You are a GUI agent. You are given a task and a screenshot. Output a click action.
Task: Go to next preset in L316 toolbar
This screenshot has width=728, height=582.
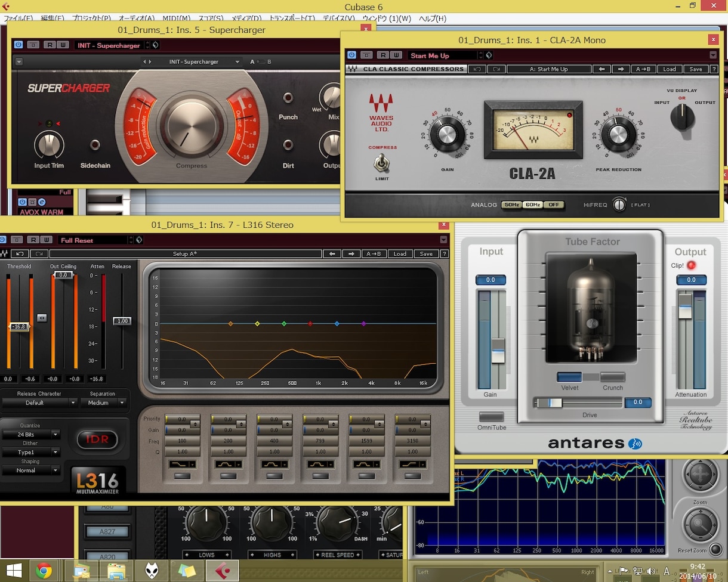(352, 253)
